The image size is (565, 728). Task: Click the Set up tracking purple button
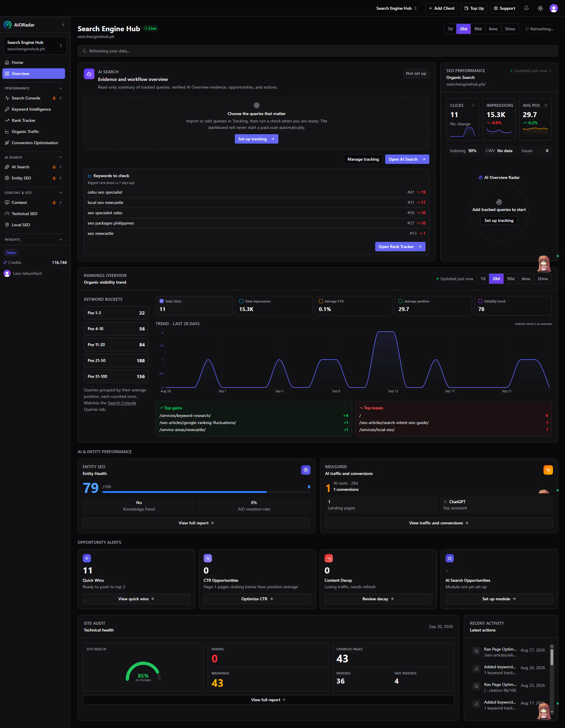pyautogui.click(x=256, y=139)
